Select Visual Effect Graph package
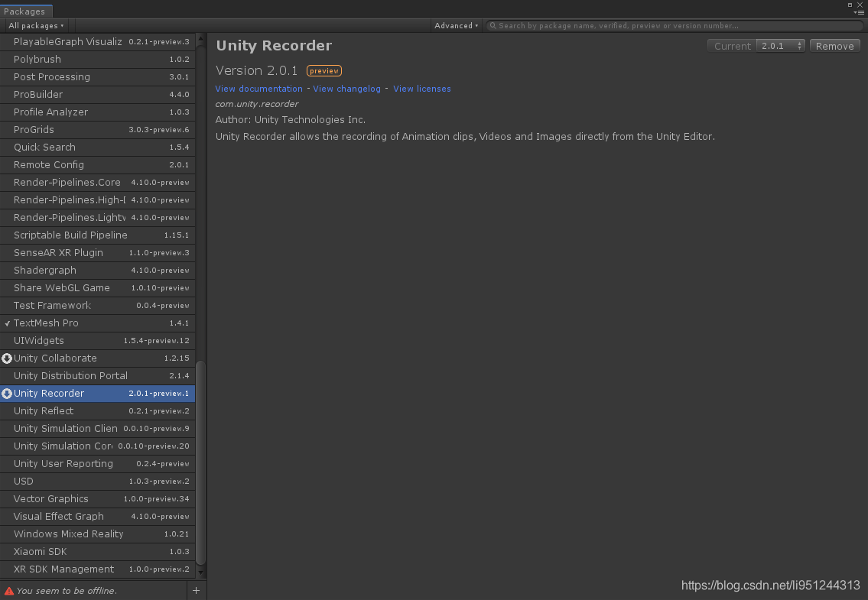The image size is (868, 600). [x=97, y=517]
